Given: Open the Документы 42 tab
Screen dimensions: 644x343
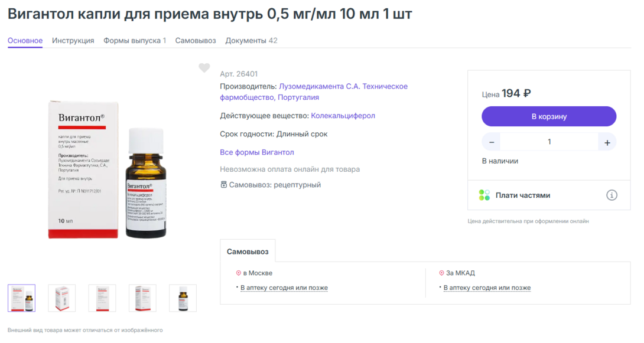Looking at the screenshot, I should [x=251, y=41].
